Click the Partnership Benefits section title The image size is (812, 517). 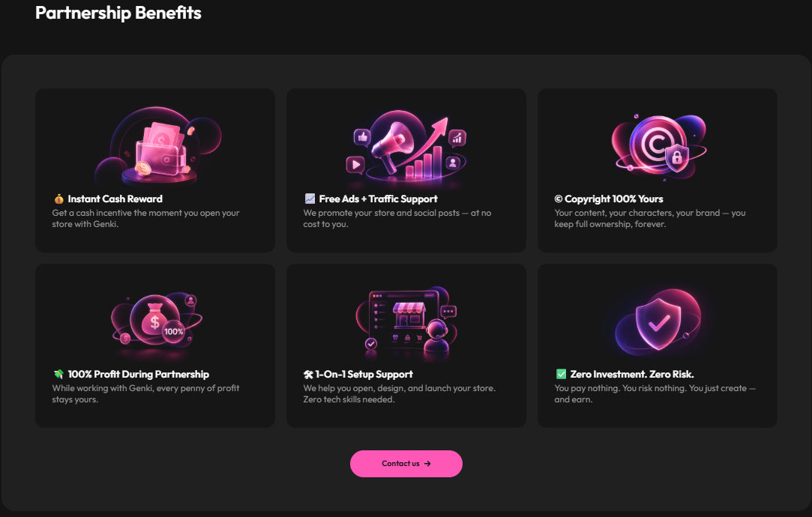coord(118,13)
